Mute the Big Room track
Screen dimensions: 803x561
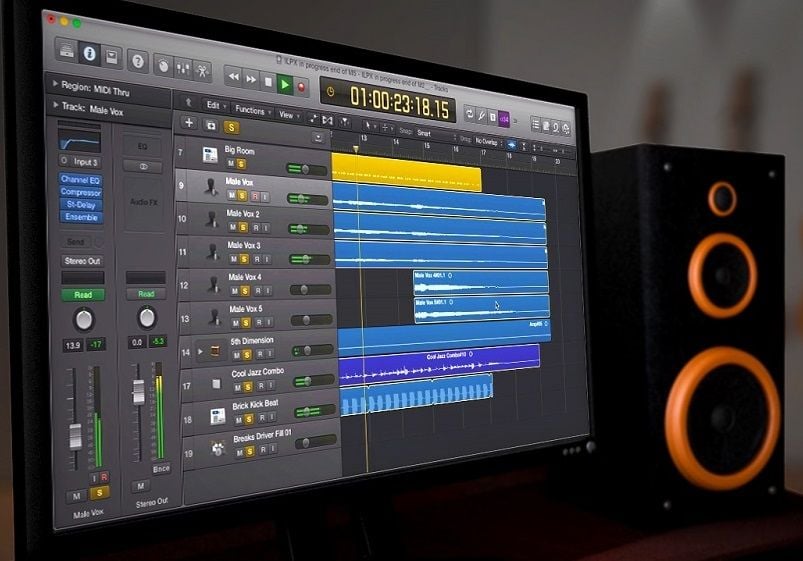pos(230,163)
